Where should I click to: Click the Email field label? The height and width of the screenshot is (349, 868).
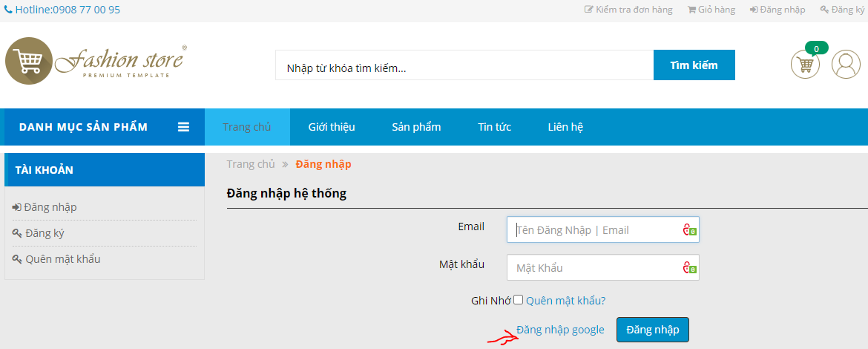click(471, 226)
